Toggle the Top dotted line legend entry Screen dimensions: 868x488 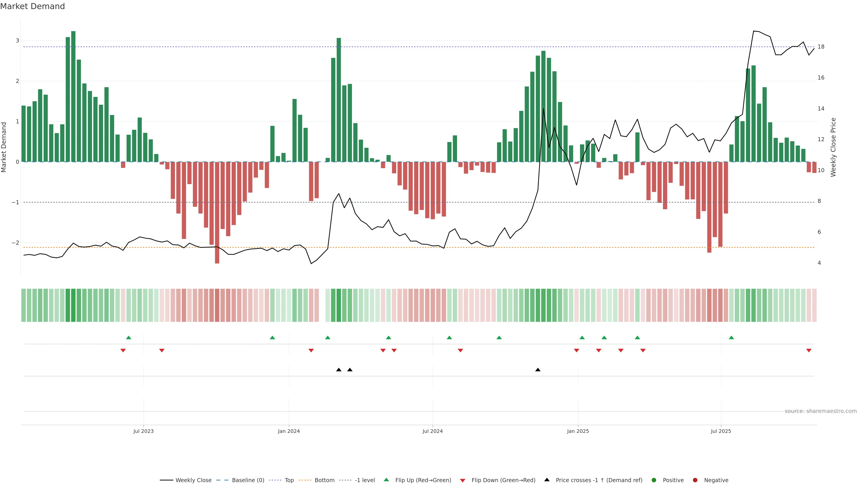(x=289, y=480)
